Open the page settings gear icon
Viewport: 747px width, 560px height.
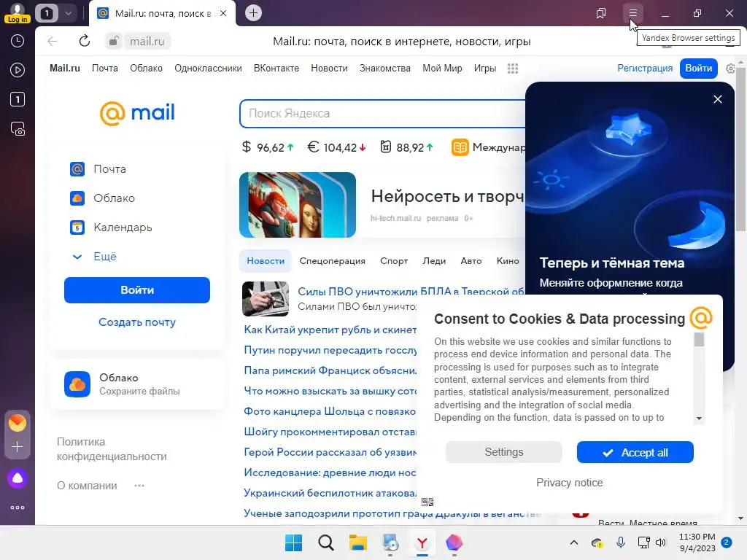point(730,69)
